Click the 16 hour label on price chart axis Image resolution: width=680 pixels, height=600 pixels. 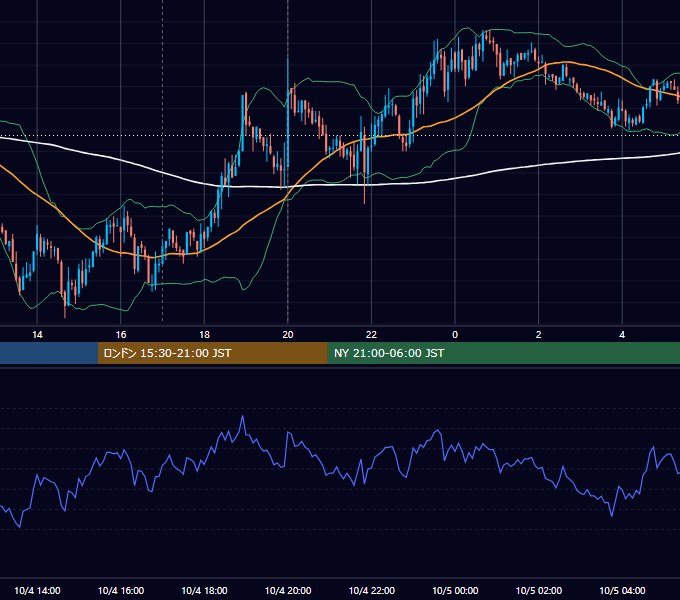[121, 335]
